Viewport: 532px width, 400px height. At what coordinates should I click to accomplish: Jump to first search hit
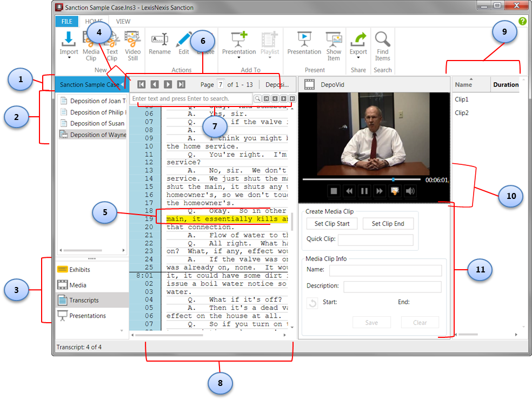[x=267, y=99]
